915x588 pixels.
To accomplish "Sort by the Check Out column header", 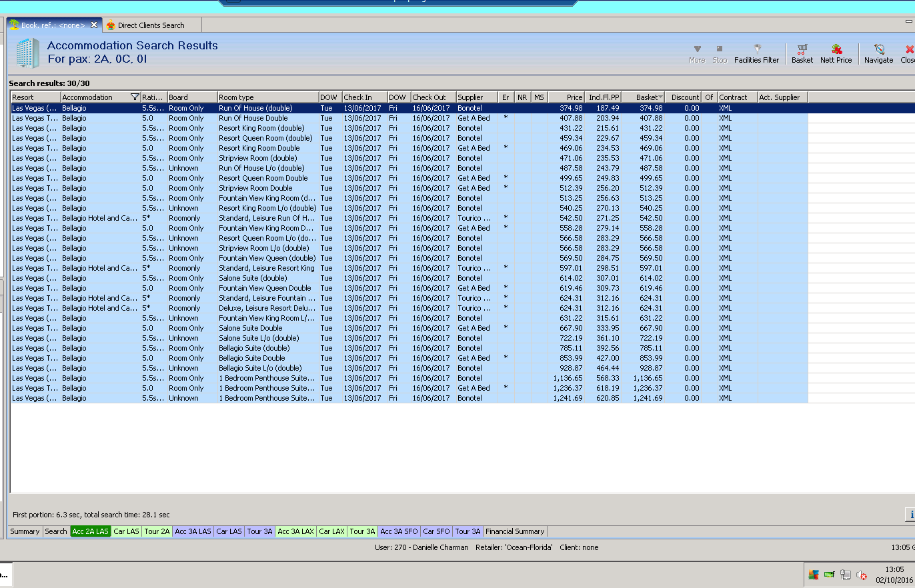I will click(433, 97).
